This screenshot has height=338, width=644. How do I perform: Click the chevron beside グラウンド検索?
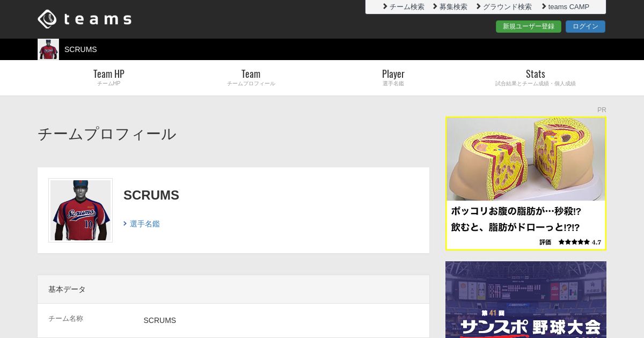point(479,6)
